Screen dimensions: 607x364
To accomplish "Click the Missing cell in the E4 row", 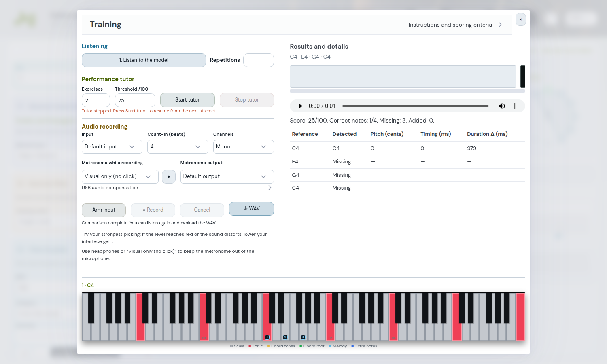I will [342, 162].
